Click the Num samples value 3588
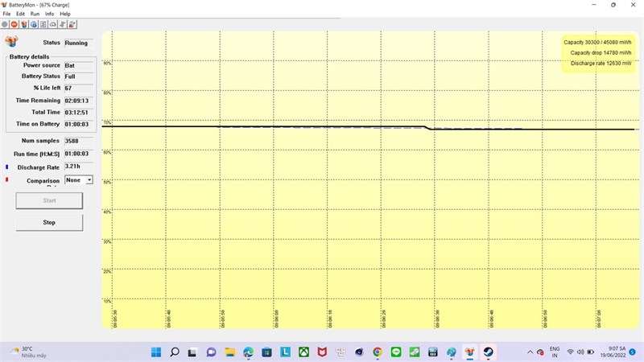644x362 pixels. 79,141
